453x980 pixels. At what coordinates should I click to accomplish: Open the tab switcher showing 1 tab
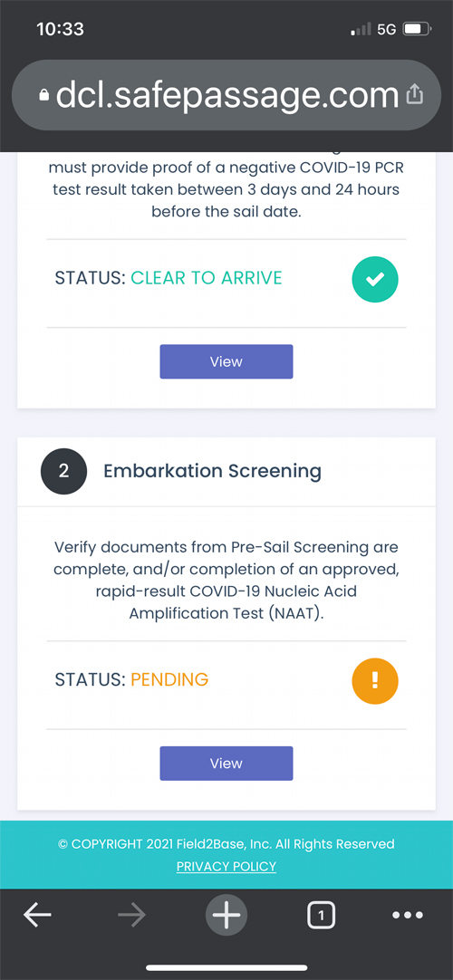click(x=321, y=916)
